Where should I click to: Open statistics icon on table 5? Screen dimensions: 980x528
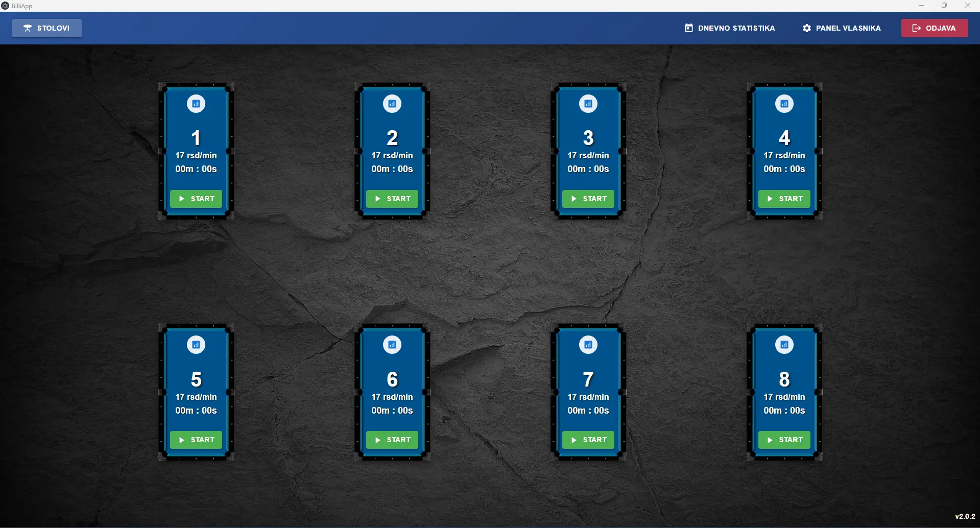(196, 345)
